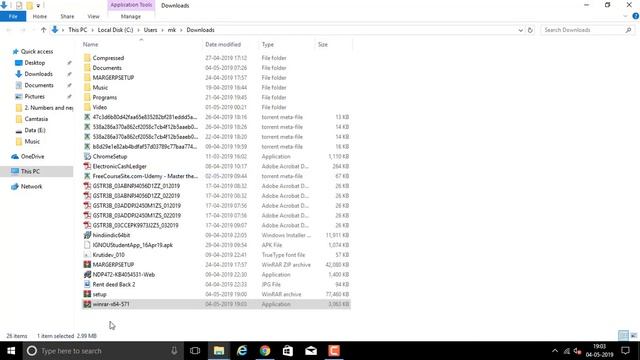The height and width of the screenshot is (360, 640).
Task: Click the taskbar search box
Action: (103, 351)
